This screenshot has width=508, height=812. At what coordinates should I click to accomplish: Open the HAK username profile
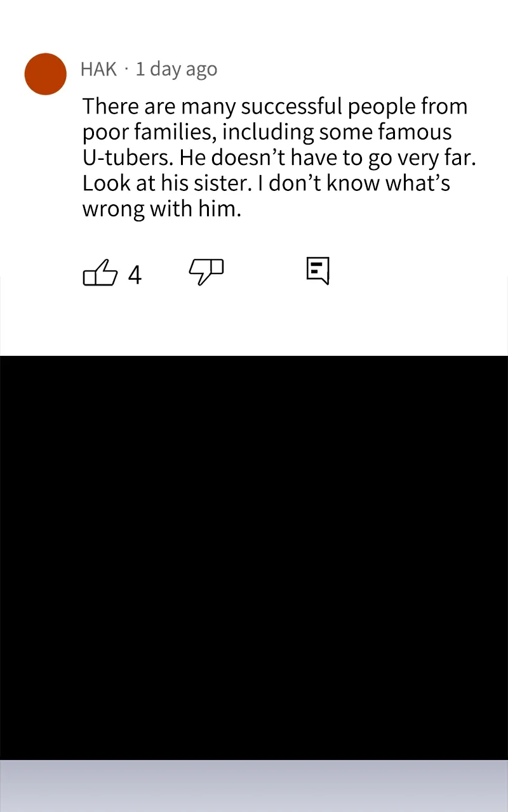pos(98,69)
